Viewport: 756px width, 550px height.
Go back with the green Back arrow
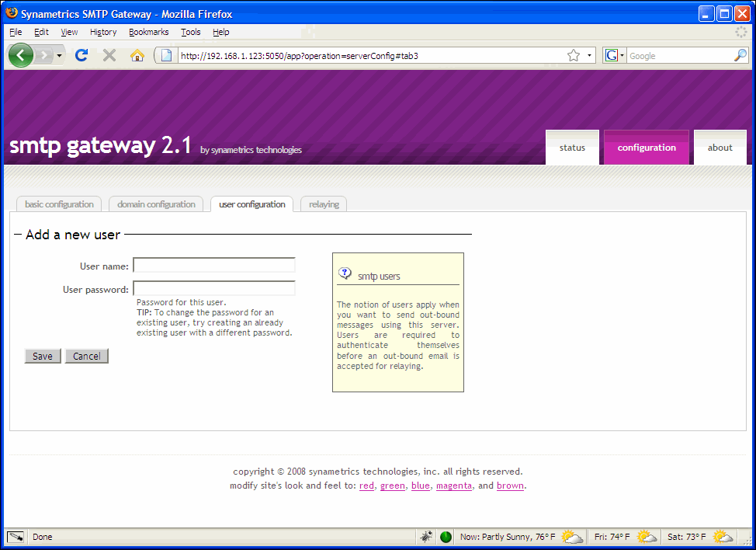pyautogui.click(x=21, y=55)
